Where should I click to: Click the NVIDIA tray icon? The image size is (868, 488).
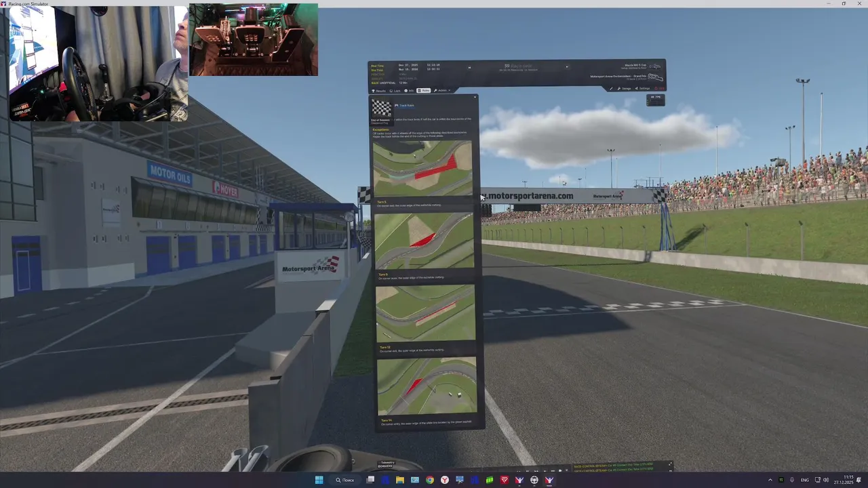coord(781,480)
